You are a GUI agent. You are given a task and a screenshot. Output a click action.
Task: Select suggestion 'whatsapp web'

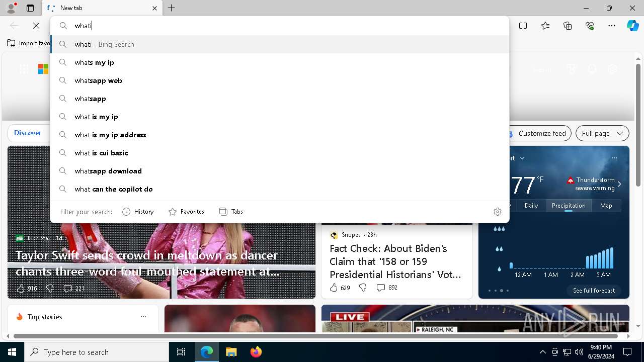[280, 80]
